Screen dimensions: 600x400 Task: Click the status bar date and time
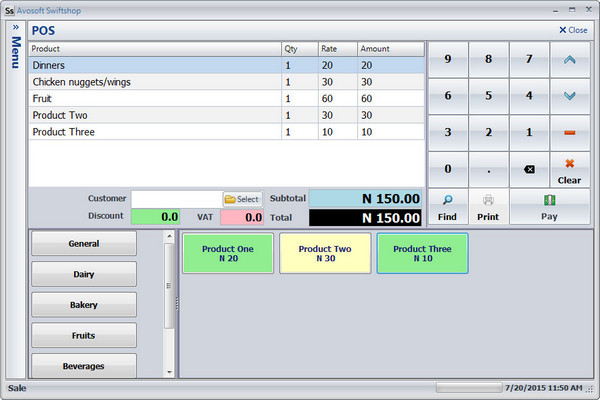tap(543, 388)
